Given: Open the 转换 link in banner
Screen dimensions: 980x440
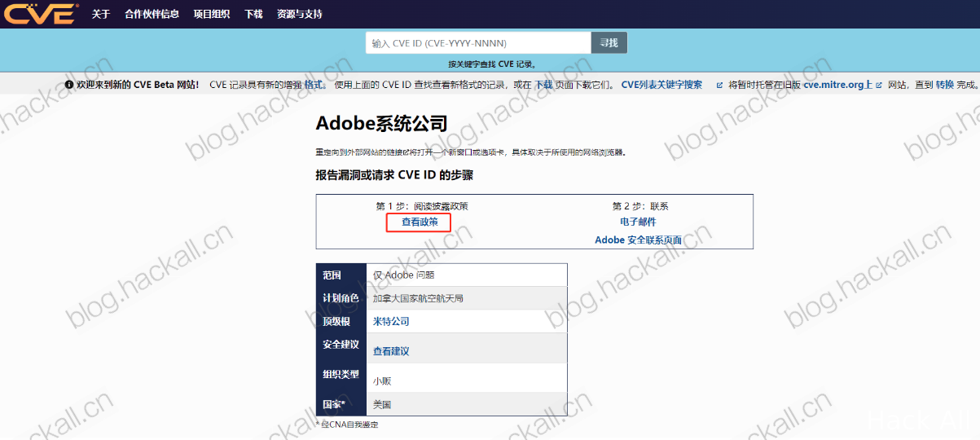Looking at the screenshot, I should click(x=944, y=85).
